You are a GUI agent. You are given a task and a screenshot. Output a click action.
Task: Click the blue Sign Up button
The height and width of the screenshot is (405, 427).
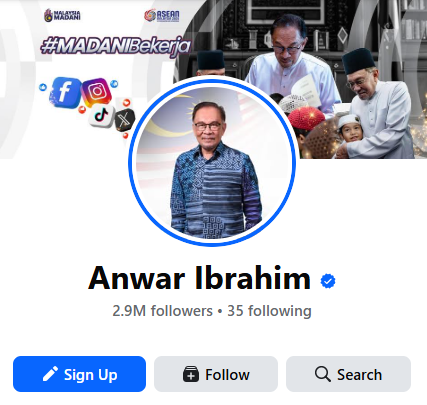point(79,374)
